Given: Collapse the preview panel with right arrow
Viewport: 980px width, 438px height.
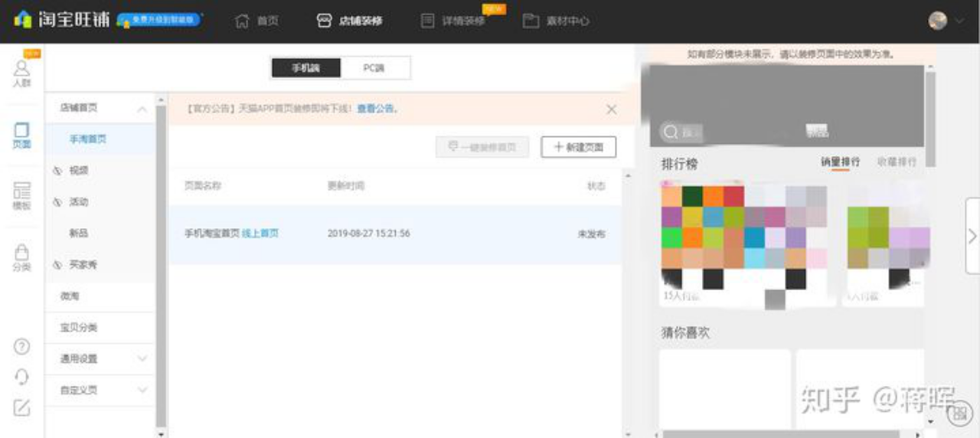Looking at the screenshot, I should 972,237.
